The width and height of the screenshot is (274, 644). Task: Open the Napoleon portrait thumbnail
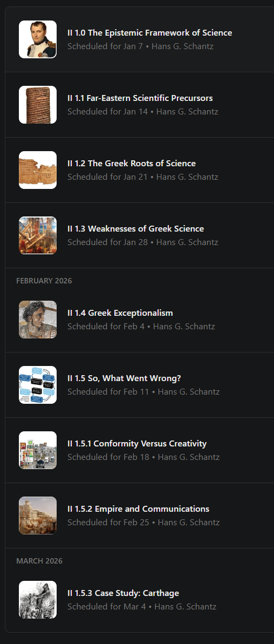coord(38,39)
